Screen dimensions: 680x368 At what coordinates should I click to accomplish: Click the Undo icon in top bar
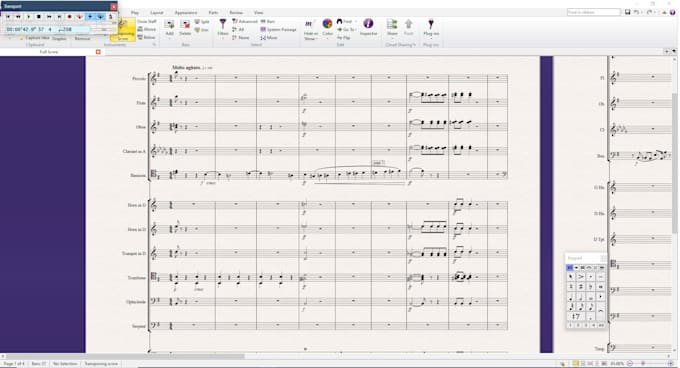(637, 12)
